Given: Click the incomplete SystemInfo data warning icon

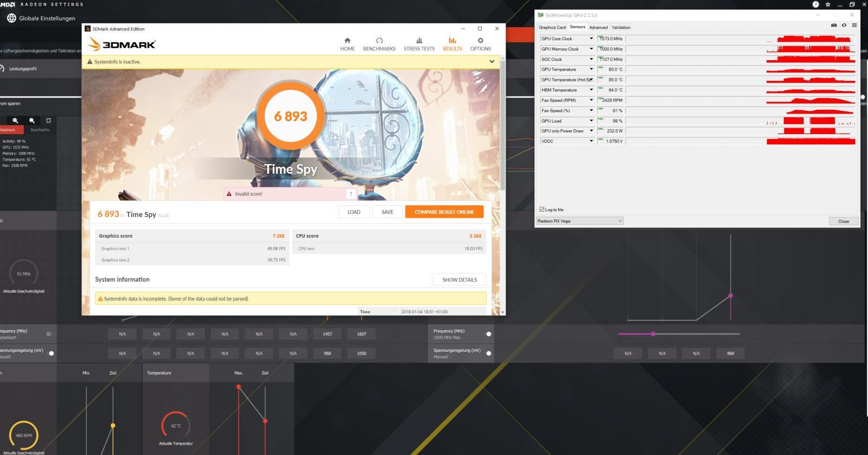Looking at the screenshot, I should [x=100, y=299].
